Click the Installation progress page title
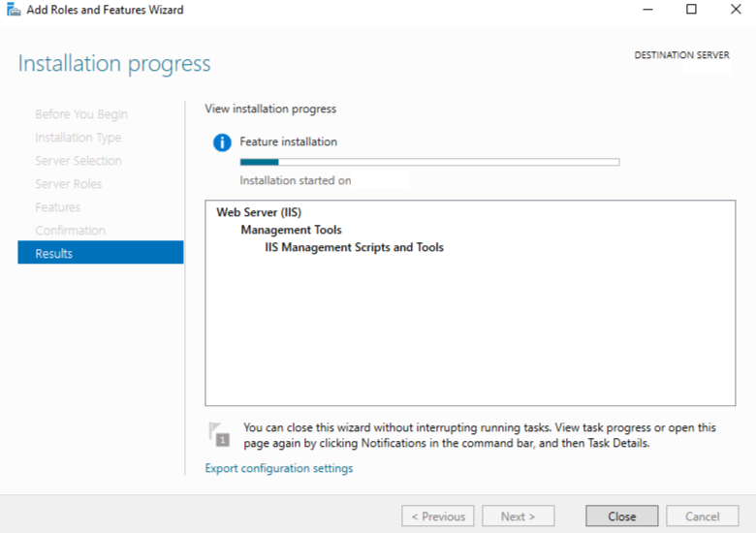Screen dimensions: 756x533 point(114,64)
